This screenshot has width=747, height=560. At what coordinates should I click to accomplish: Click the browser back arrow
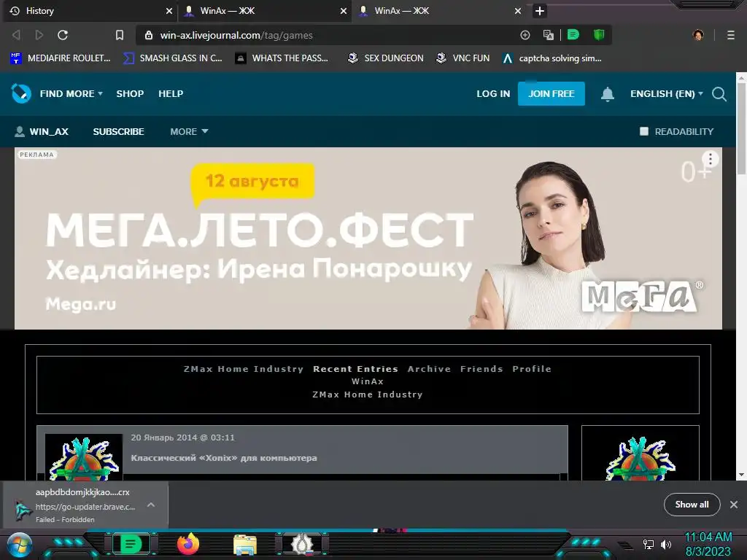pos(16,35)
